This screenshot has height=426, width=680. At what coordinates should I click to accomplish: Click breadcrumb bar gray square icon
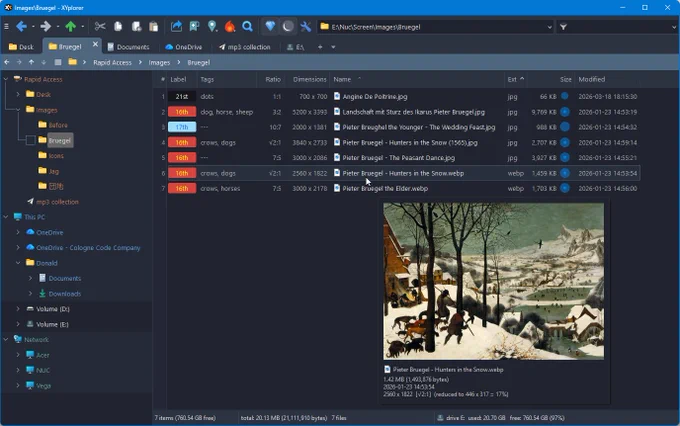pos(58,62)
